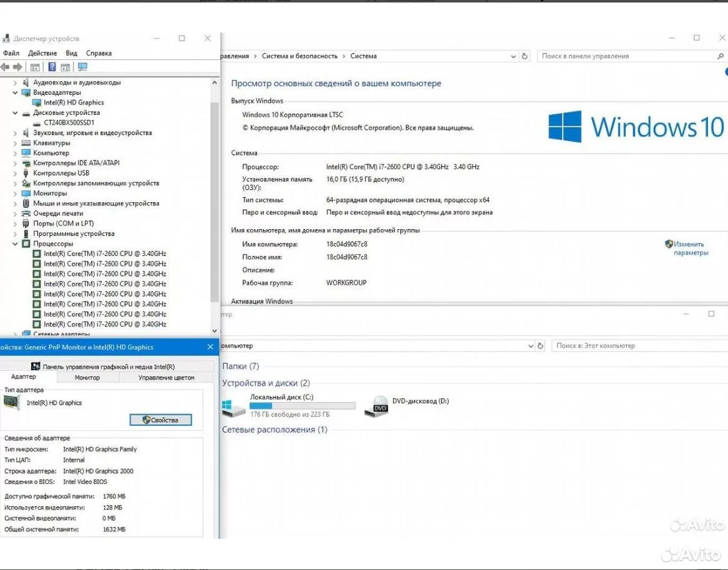Click the Device Manager vertical scrollbar
Viewport: 728px width, 570px height.
[x=214, y=202]
